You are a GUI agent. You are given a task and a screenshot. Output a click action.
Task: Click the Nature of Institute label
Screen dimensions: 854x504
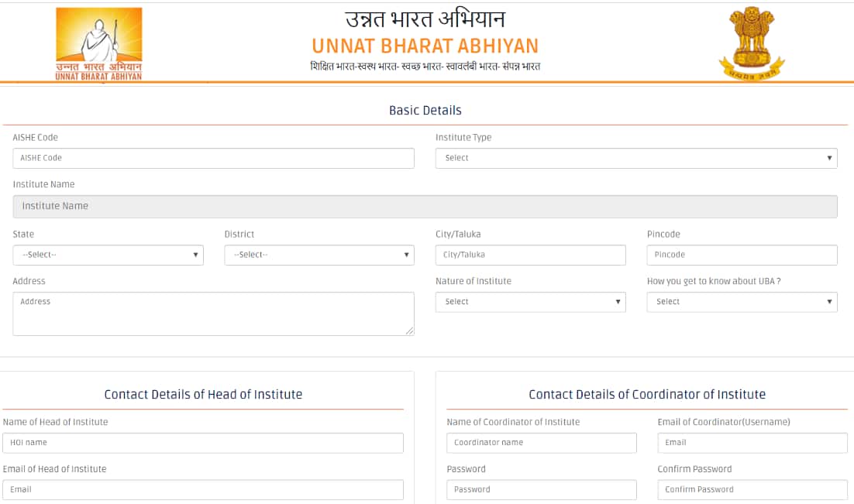473,281
